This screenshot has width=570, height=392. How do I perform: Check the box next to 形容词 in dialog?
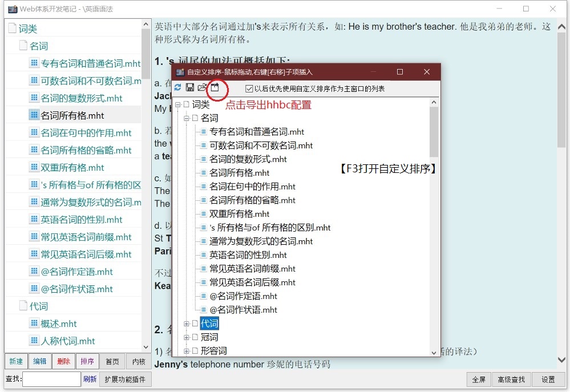(195, 351)
